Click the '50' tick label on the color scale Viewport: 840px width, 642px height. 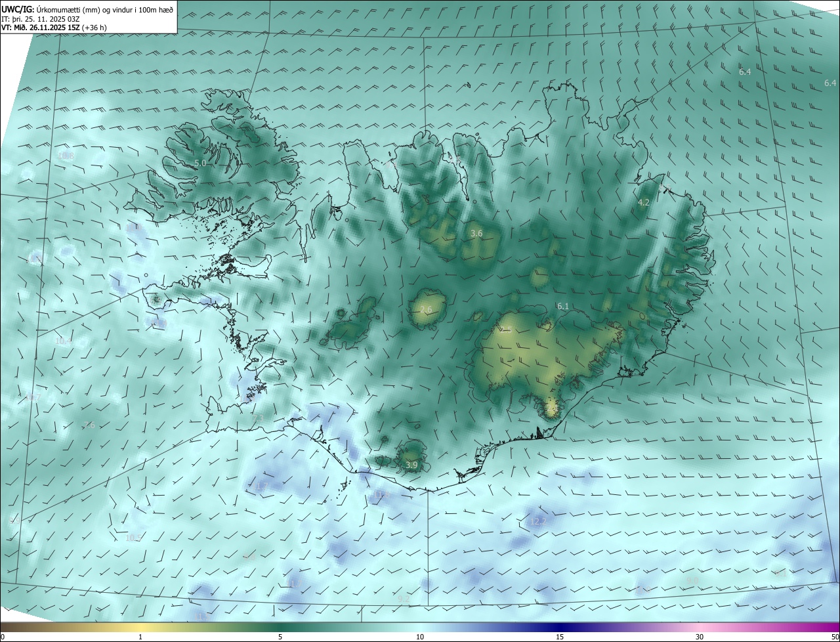835,637
